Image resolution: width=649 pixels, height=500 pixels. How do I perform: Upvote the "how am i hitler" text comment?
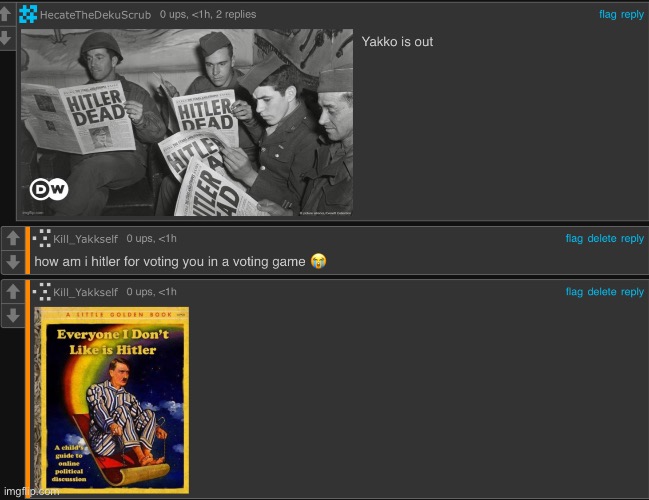(11, 238)
